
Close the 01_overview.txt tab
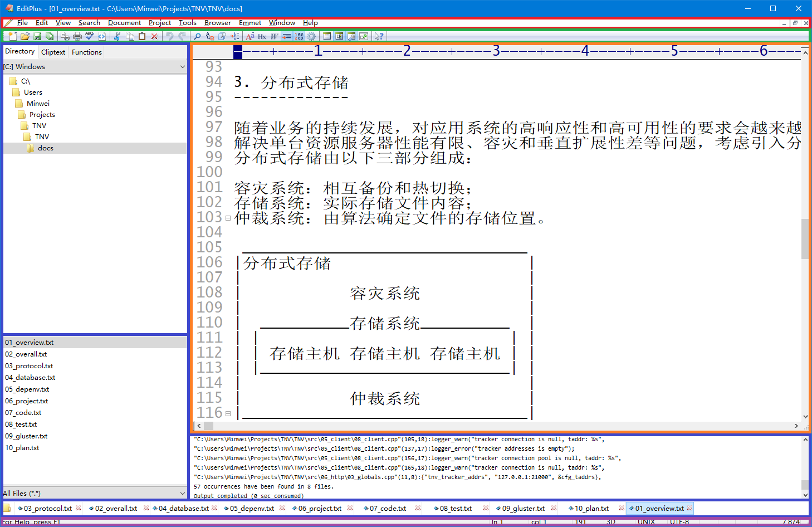point(690,508)
